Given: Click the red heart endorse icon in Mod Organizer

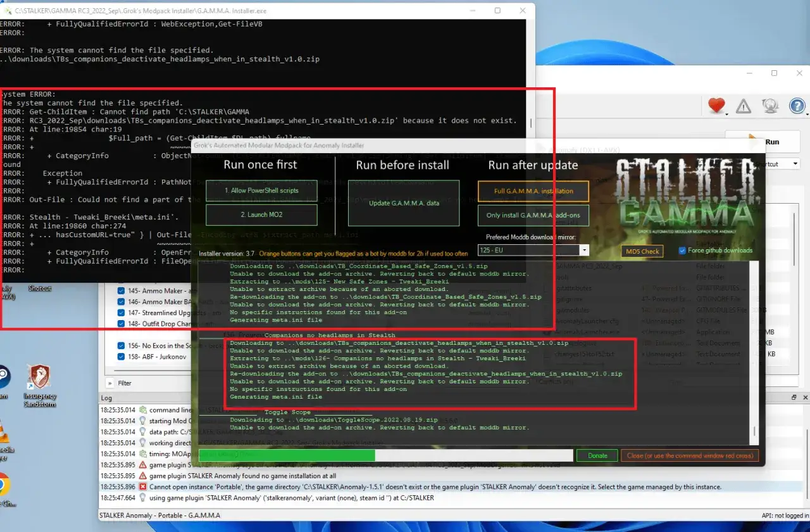Looking at the screenshot, I should [x=716, y=106].
